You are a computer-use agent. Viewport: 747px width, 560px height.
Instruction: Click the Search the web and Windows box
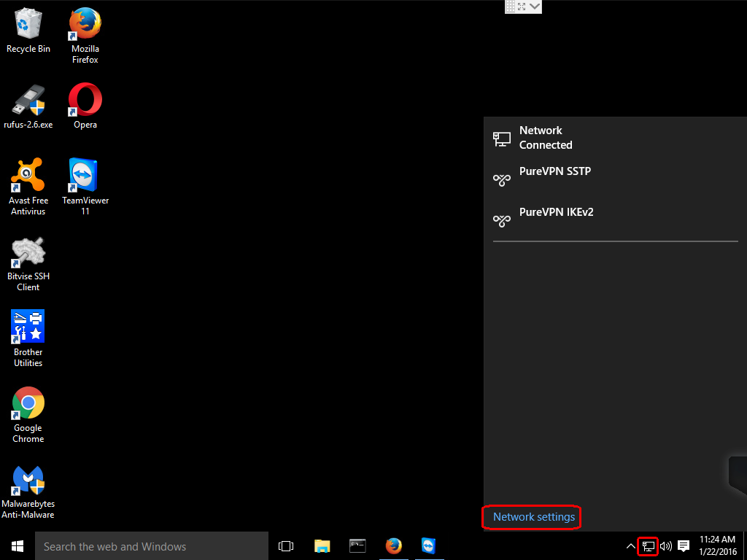(152, 546)
